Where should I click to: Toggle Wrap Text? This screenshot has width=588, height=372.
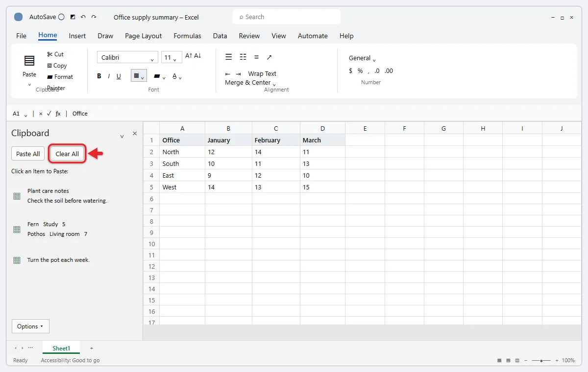click(262, 74)
